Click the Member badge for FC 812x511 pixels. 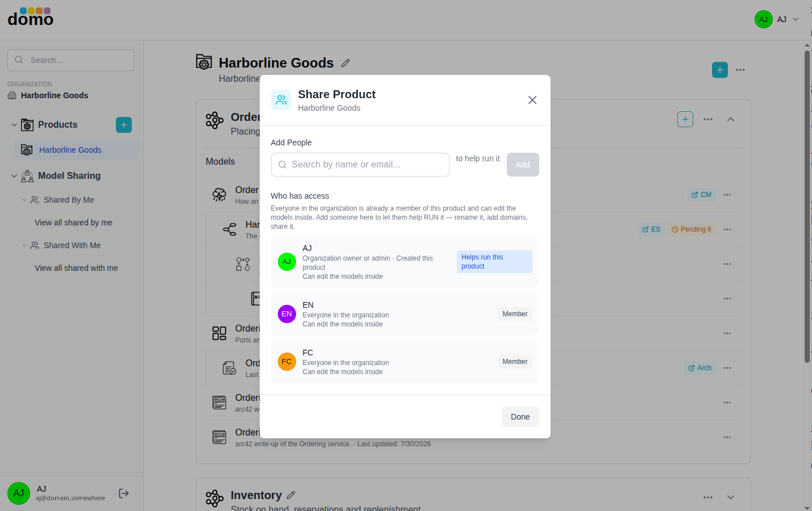pos(515,362)
